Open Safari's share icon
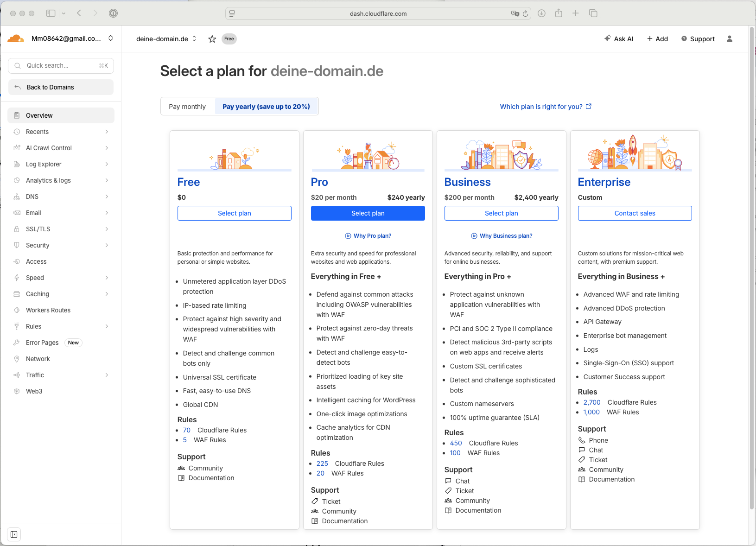Screen dimensions: 756x546 pyautogui.click(x=559, y=13)
